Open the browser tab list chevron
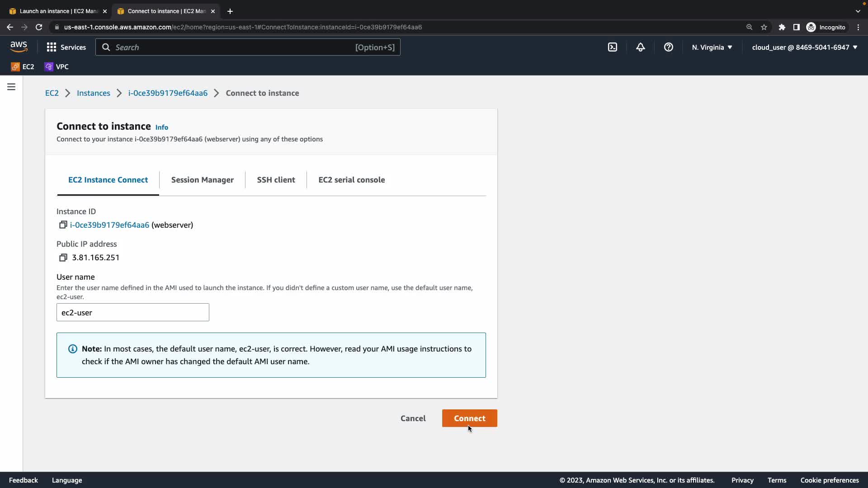Screen dimensions: 868x488 point(858,11)
